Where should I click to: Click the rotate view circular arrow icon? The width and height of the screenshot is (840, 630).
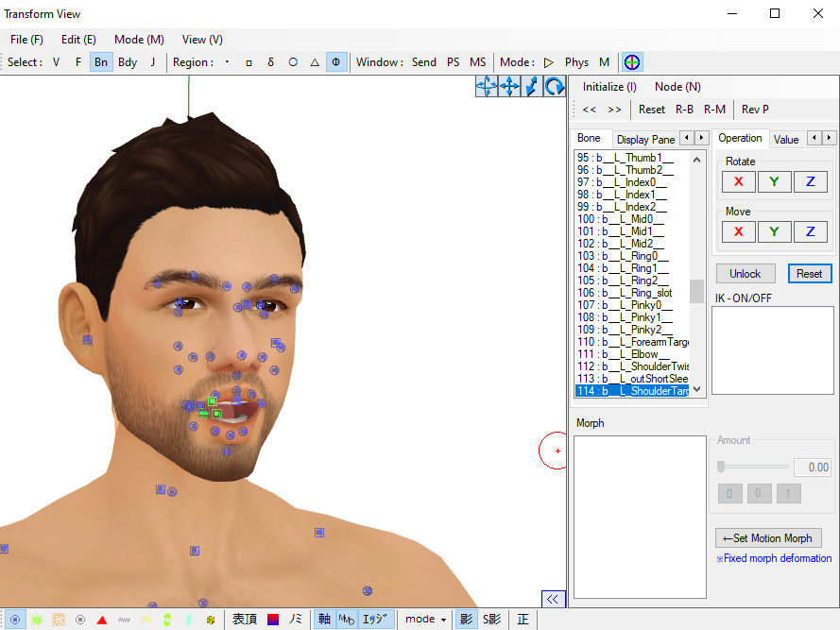(554, 86)
